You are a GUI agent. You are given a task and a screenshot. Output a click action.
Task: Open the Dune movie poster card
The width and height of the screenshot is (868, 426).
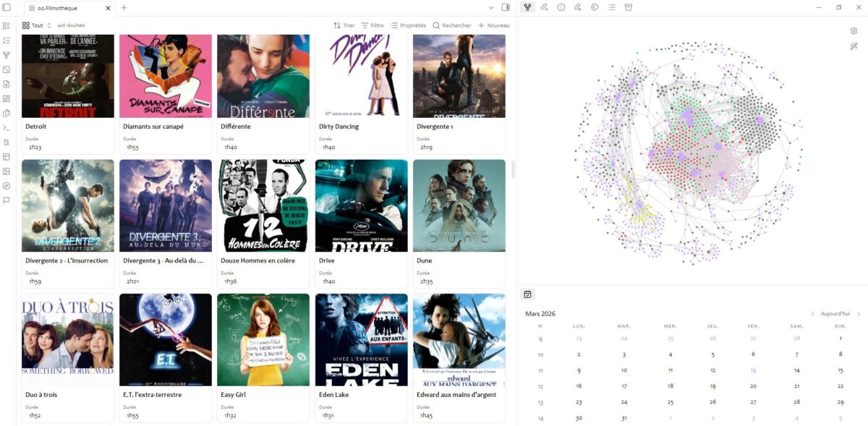459,206
